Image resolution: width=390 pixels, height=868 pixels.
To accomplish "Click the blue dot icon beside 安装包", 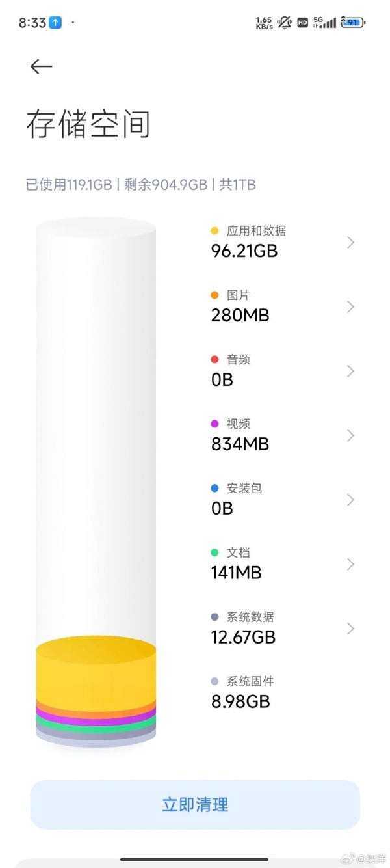I will pos(214,488).
